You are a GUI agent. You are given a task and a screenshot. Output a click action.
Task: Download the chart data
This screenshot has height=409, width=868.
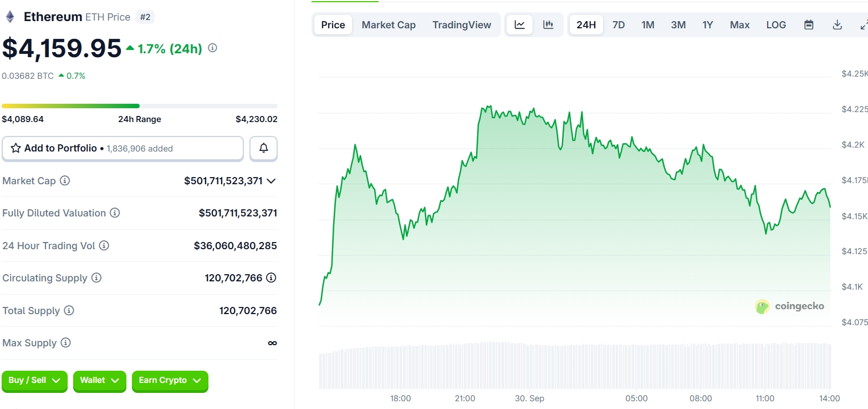838,25
